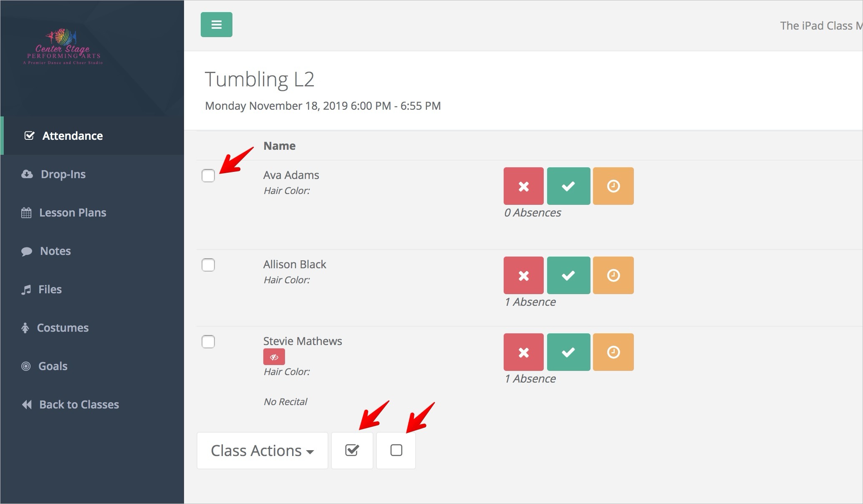Click the select-all checked box button

[x=352, y=450]
